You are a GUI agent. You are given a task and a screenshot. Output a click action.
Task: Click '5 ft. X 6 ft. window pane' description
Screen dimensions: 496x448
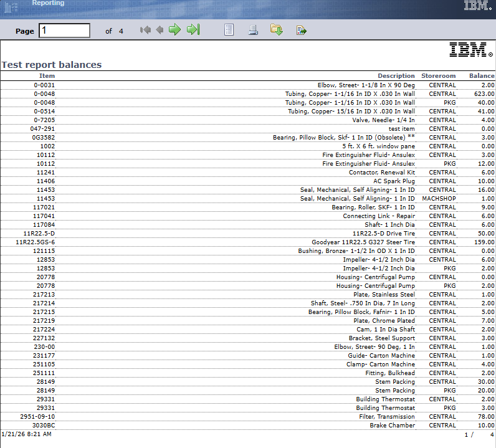click(378, 146)
